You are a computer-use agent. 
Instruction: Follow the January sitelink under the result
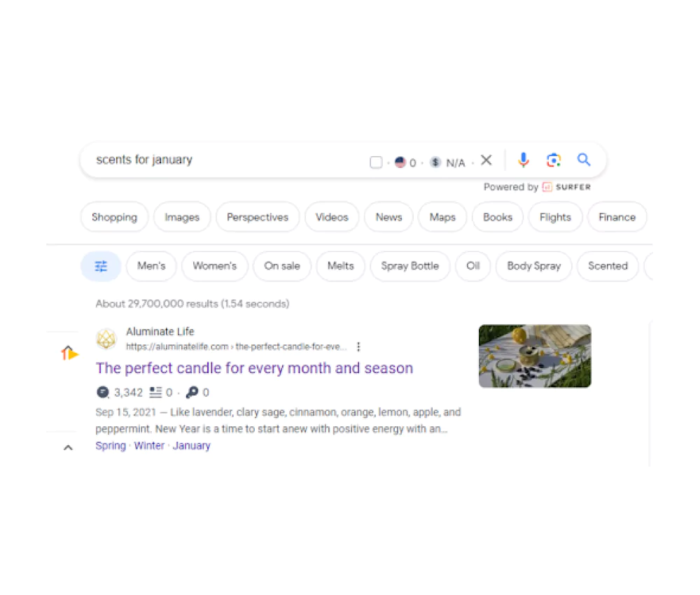[x=192, y=446]
